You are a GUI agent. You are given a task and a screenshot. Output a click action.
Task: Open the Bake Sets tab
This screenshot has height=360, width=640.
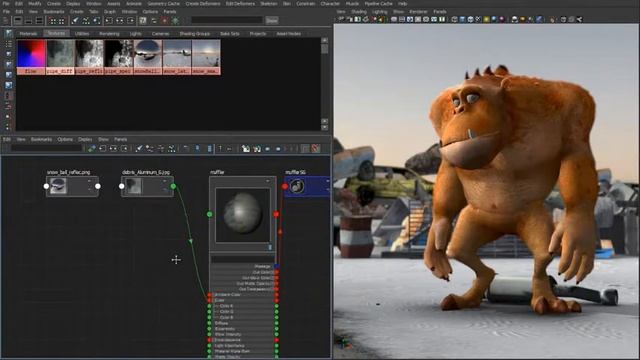click(x=230, y=34)
